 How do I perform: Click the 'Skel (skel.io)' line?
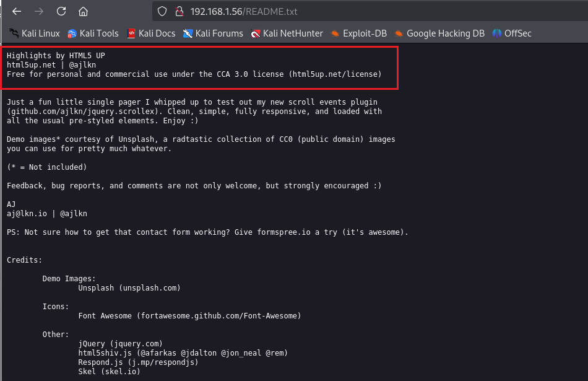[109, 372]
